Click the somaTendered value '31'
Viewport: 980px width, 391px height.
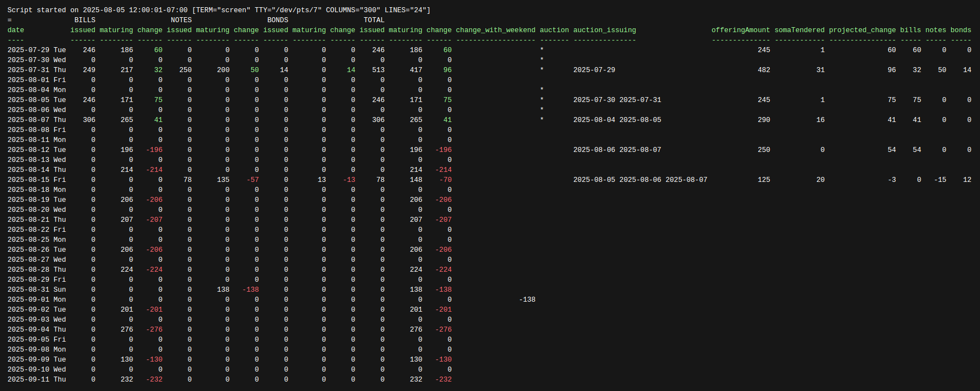tap(820, 70)
